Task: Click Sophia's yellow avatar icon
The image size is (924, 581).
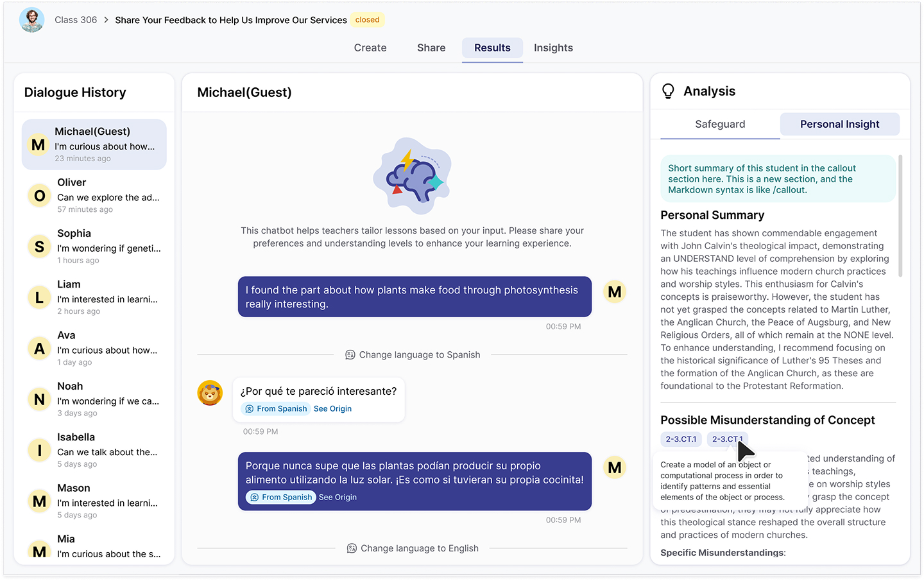Action: [39, 247]
